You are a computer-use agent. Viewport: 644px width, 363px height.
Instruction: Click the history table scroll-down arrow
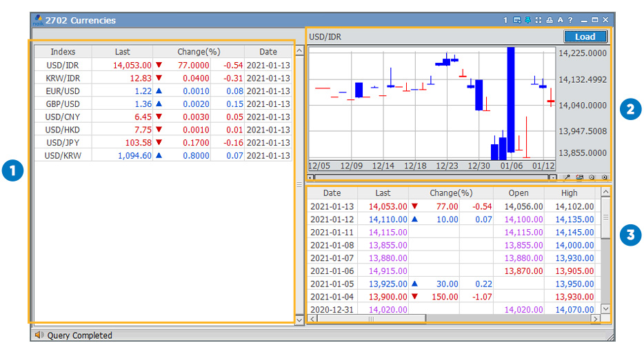[605, 308]
